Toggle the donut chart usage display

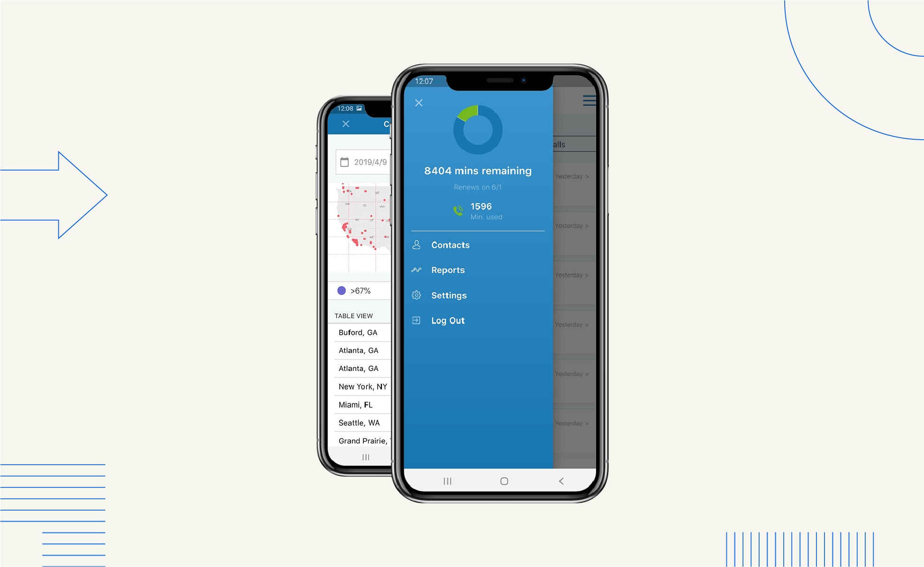[475, 139]
